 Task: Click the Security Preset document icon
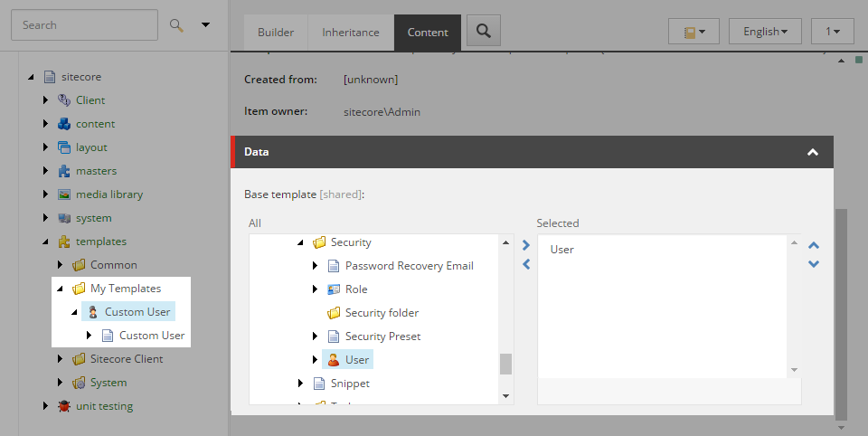(x=334, y=336)
